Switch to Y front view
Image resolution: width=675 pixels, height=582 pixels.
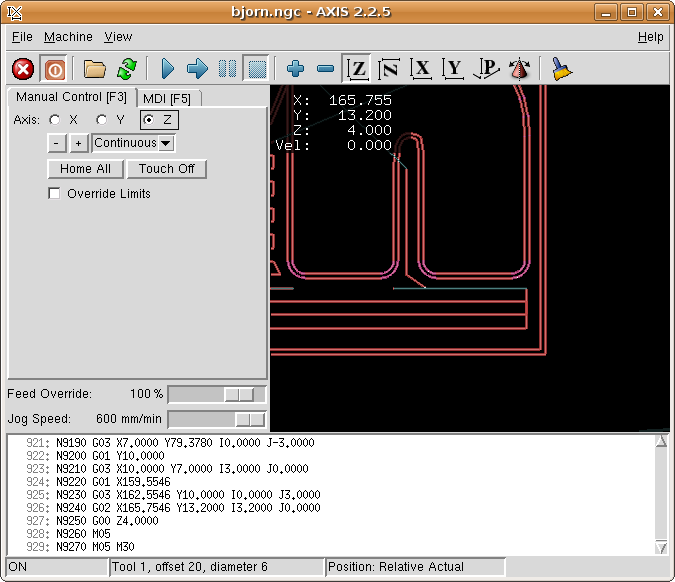tap(452, 69)
